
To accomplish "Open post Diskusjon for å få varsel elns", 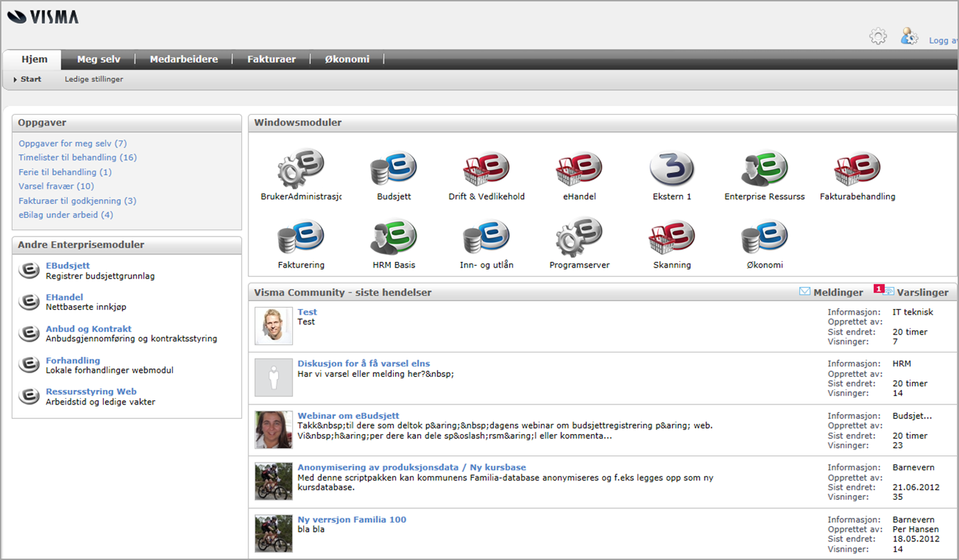I will (364, 364).
